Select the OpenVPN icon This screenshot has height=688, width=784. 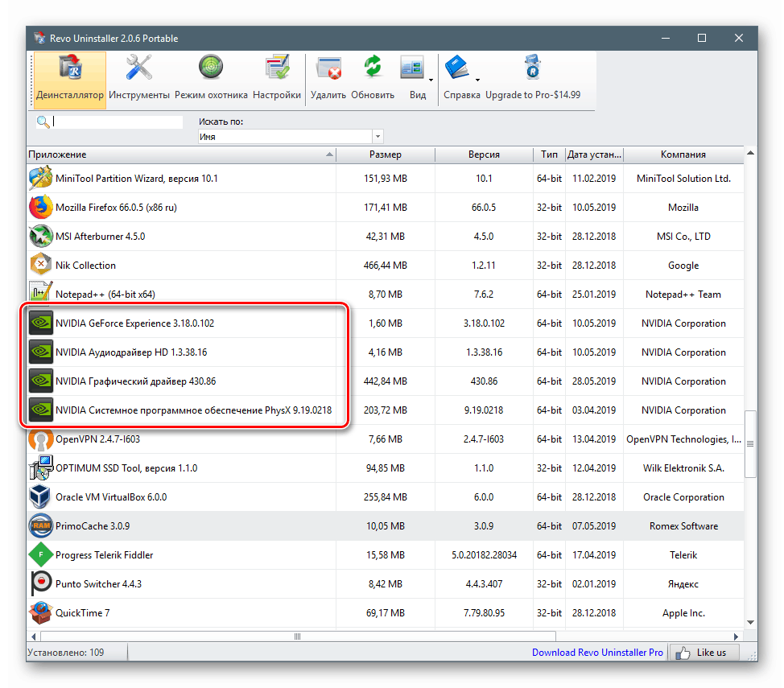40,439
